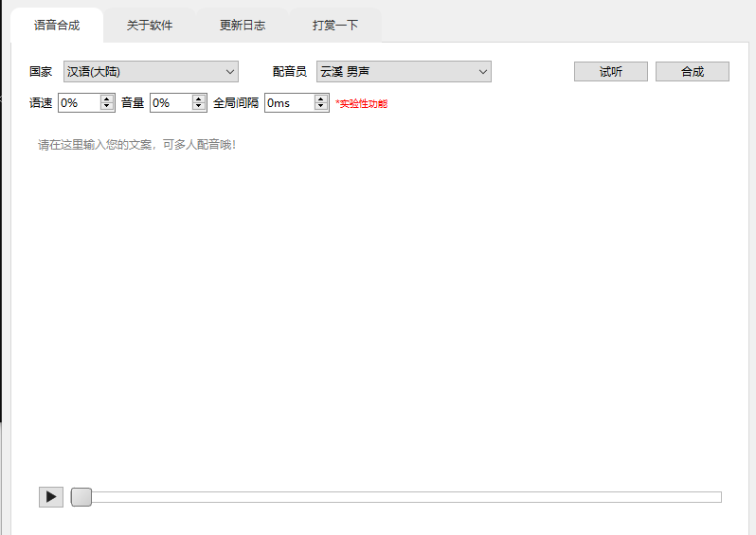756x535 pixels.
Task: Decrease 语速 with the down arrow
Action: (x=107, y=106)
